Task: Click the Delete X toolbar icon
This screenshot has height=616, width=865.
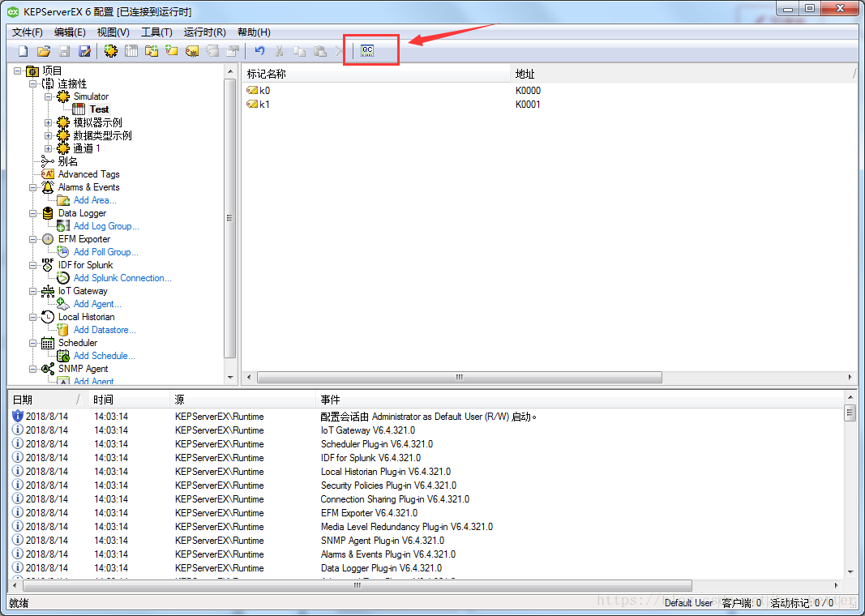Action: (x=339, y=51)
